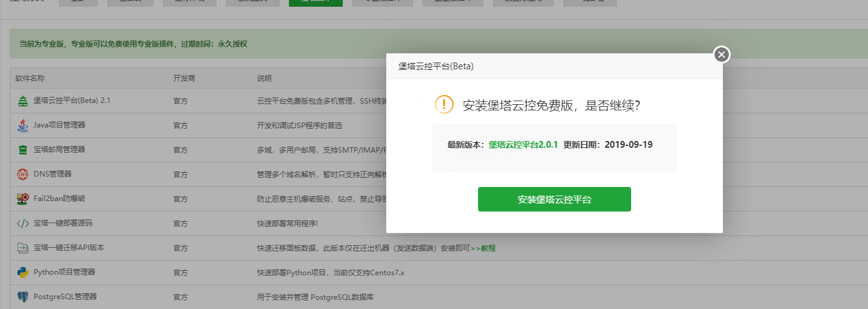Click the PostgreSQL管理器 elephant icon
Image resolution: width=868 pixels, height=309 pixels.
click(23, 297)
